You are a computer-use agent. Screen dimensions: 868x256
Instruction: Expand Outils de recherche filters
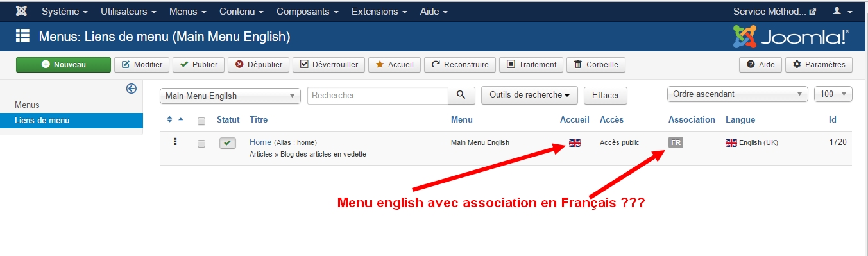pyautogui.click(x=529, y=95)
